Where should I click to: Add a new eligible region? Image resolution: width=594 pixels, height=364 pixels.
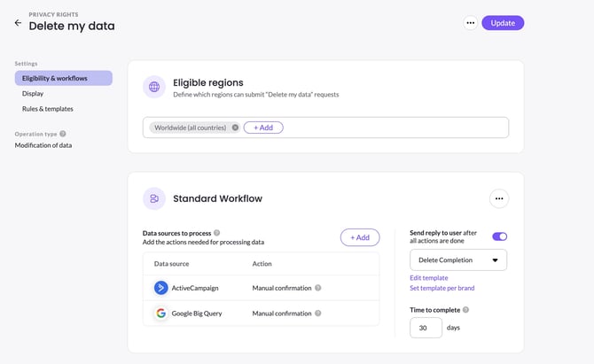click(263, 128)
